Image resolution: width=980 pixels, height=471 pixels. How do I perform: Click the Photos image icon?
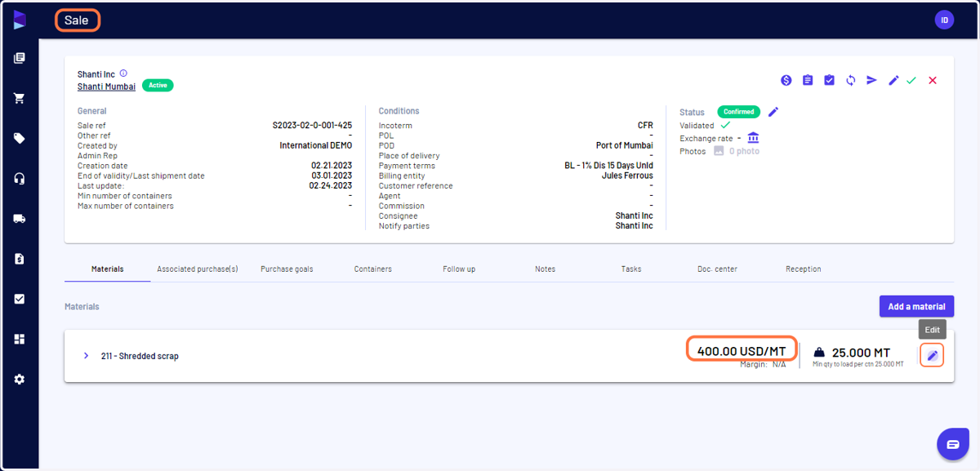click(x=719, y=151)
